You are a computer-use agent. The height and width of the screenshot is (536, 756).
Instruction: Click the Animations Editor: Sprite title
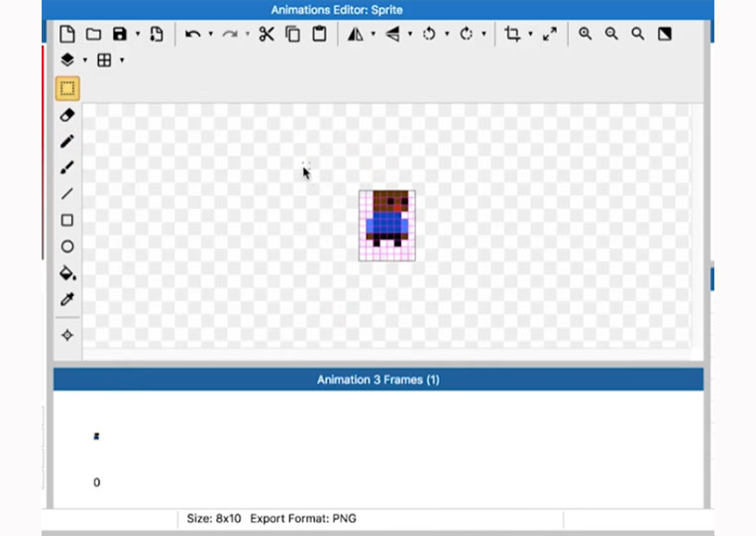(x=337, y=10)
